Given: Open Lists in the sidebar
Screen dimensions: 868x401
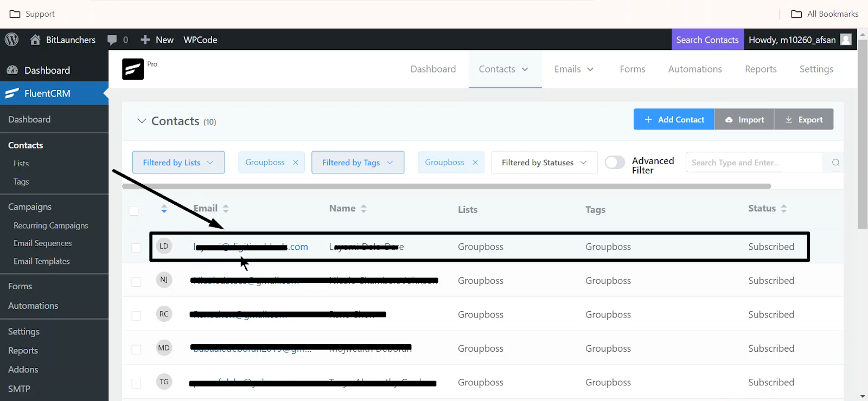Looking at the screenshot, I should click(x=21, y=163).
